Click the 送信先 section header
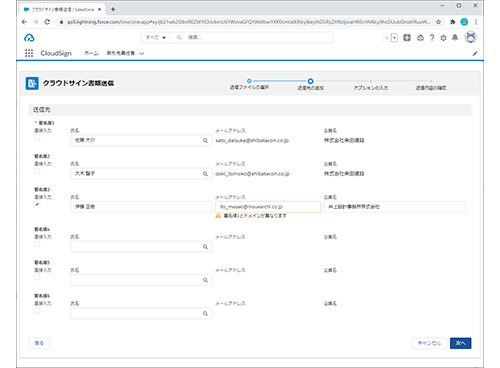 [250, 110]
